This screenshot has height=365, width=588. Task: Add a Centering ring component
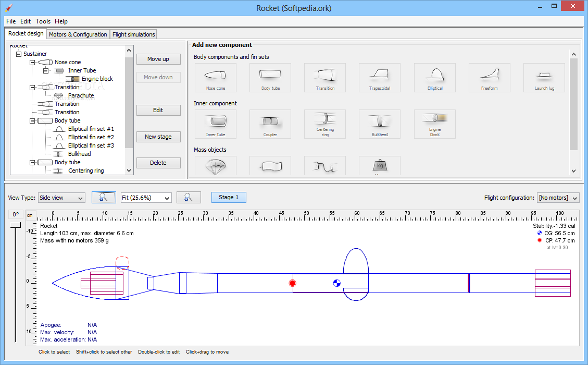tap(325, 124)
